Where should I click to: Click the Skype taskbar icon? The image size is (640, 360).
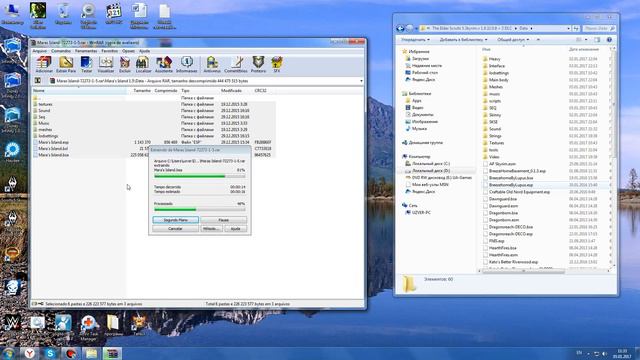tap(50, 353)
